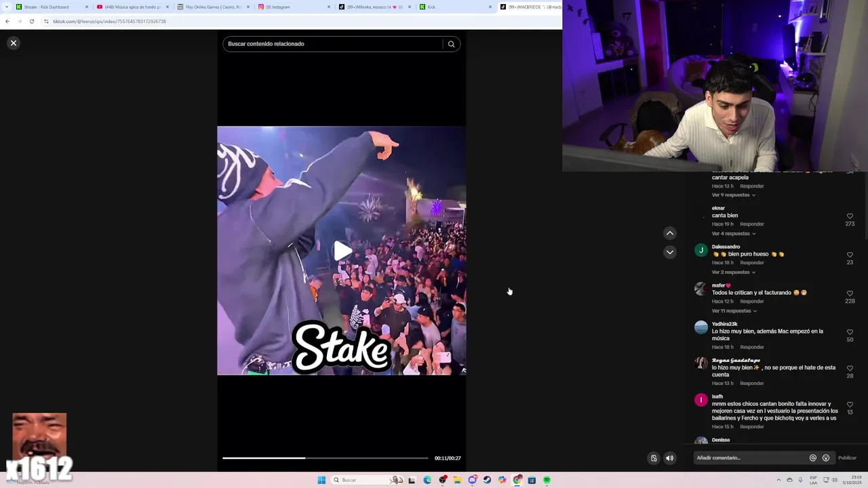
Task: Click the search magnifier icon
Action: click(451, 44)
